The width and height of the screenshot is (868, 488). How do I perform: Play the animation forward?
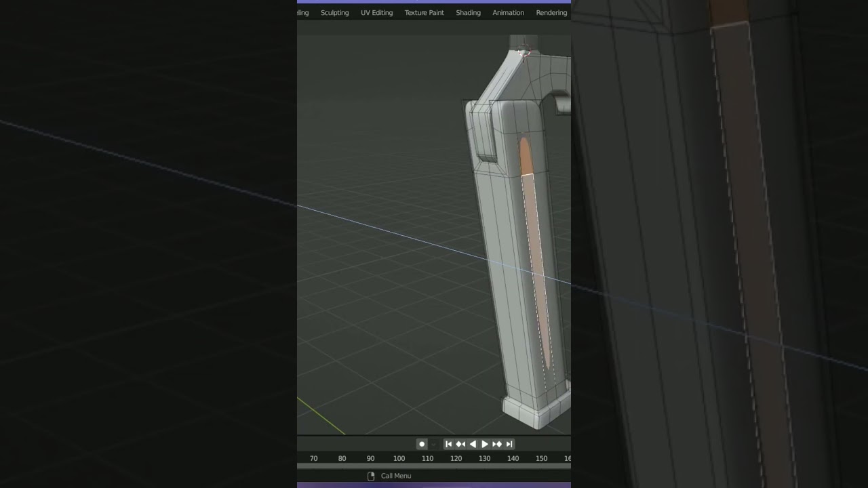(485, 444)
